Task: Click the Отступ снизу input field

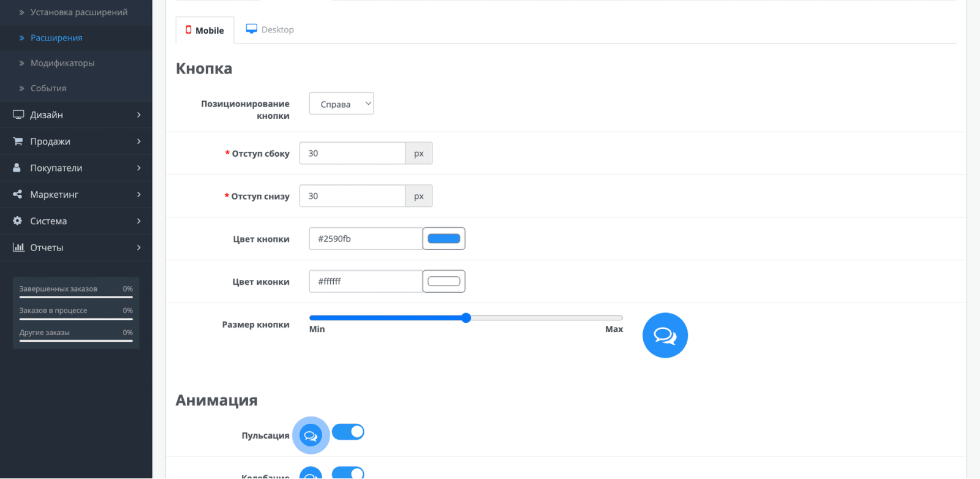Action: [352, 196]
